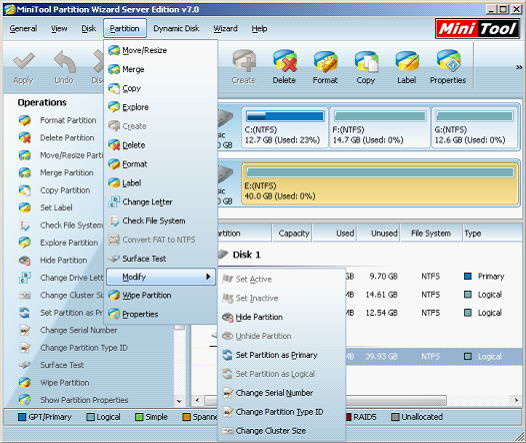
Task: Click the Properties toolbar icon
Action: point(448,67)
